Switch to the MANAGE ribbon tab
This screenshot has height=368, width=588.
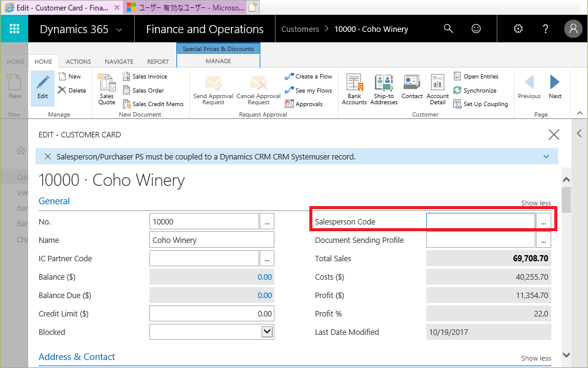(x=218, y=61)
